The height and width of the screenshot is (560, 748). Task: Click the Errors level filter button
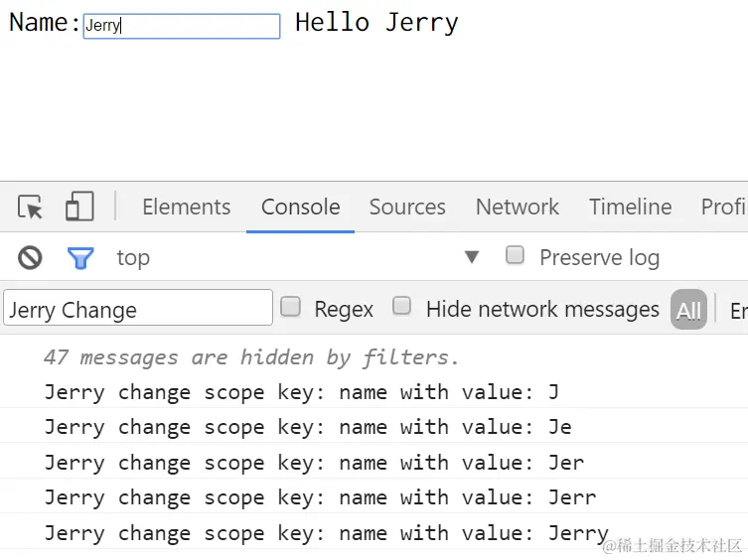738,310
